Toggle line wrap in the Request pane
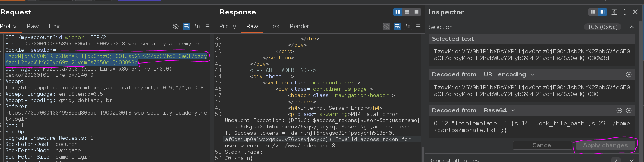Viewport: 644px width, 162px height. [187, 26]
